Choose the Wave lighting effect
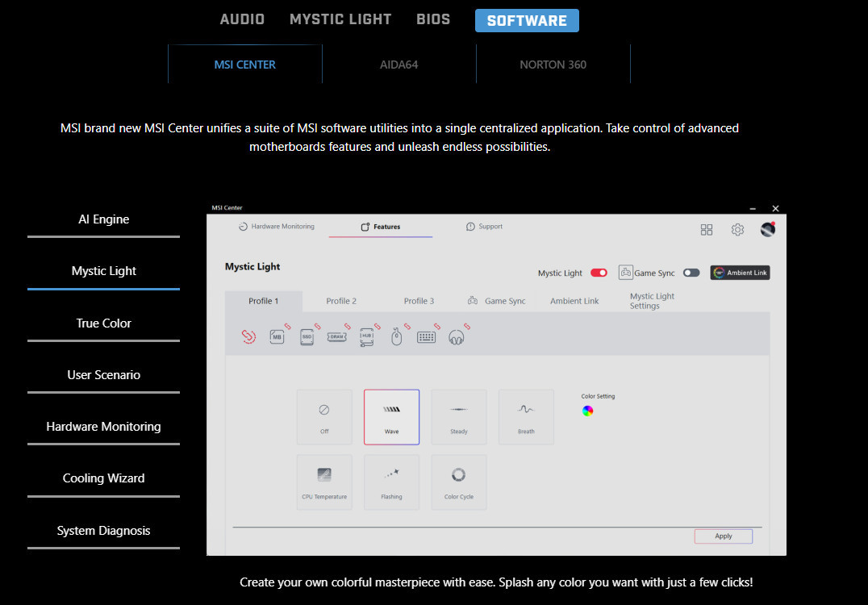Image resolution: width=868 pixels, height=605 pixels. (x=391, y=417)
